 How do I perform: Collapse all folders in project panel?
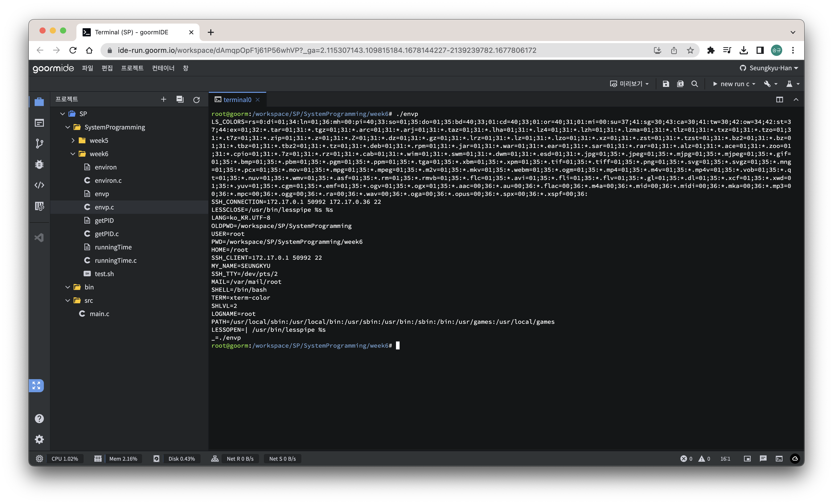pyautogui.click(x=180, y=99)
